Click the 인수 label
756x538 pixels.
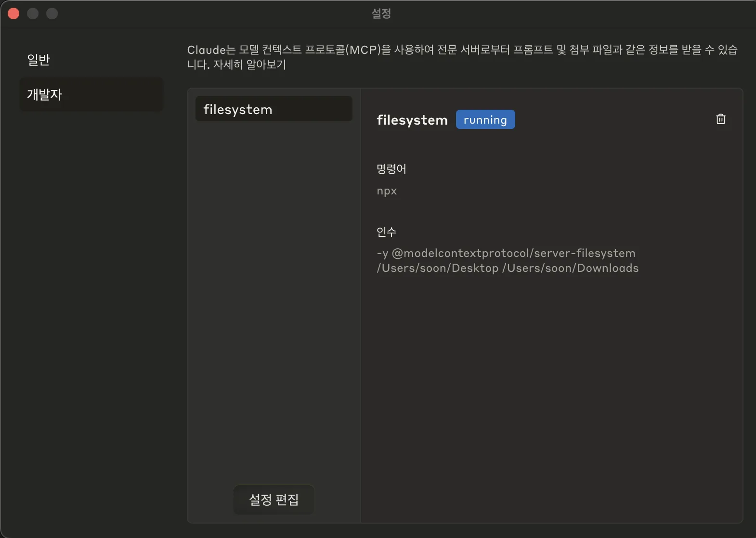click(x=387, y=232)
